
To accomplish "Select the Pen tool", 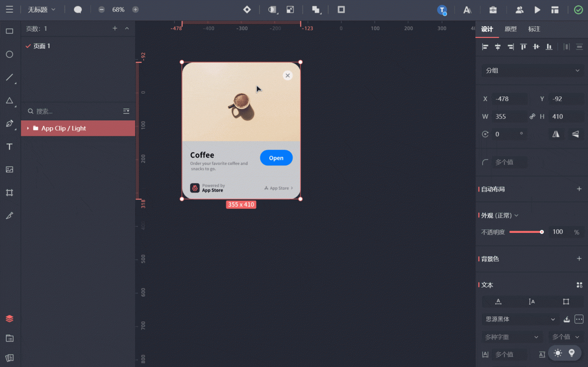I will coord(9,124).
